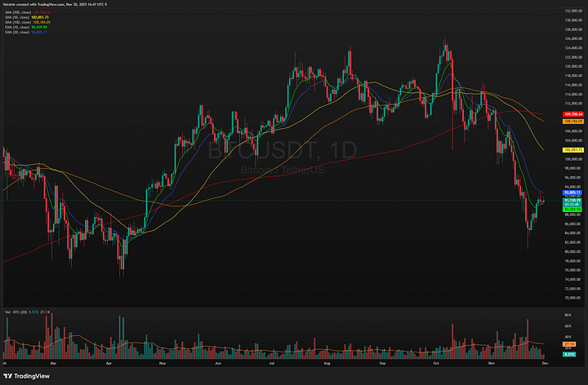Click the orange SMA 100 price label on the price axis
Image resolution: width=588 pixels, height=385 pixels.
[x=573, y=122]
